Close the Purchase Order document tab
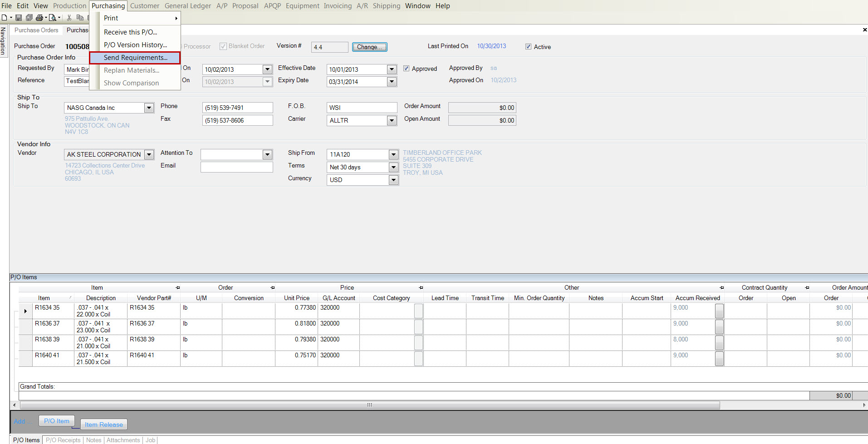868x444 pixels. click(864, 30)
